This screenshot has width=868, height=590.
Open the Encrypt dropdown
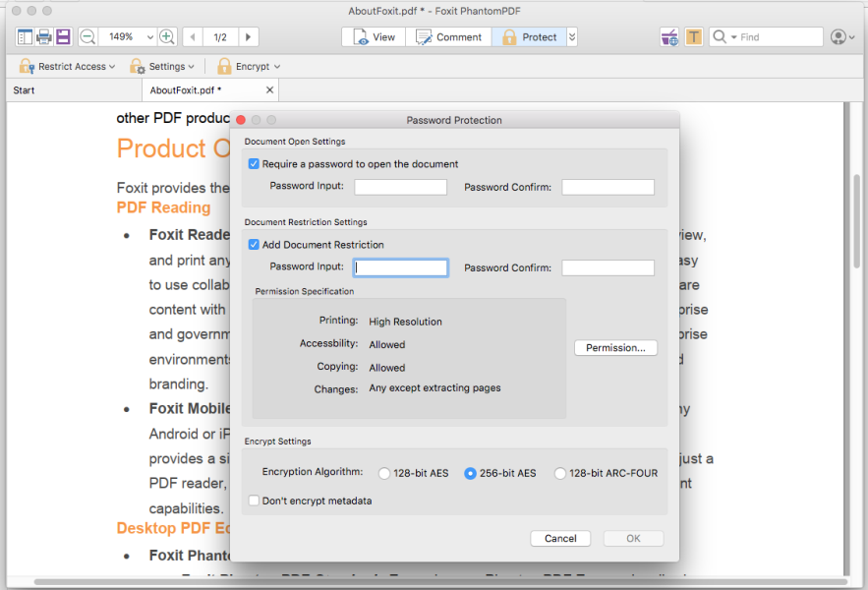point(249,67)
